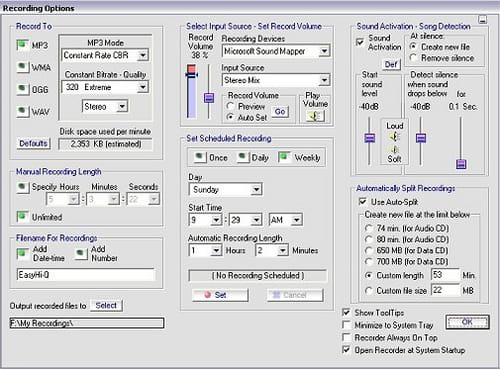Click the disk space estimate 2,353 KB text
Screen dimensions: 500x369
click(x=106, y=144)
